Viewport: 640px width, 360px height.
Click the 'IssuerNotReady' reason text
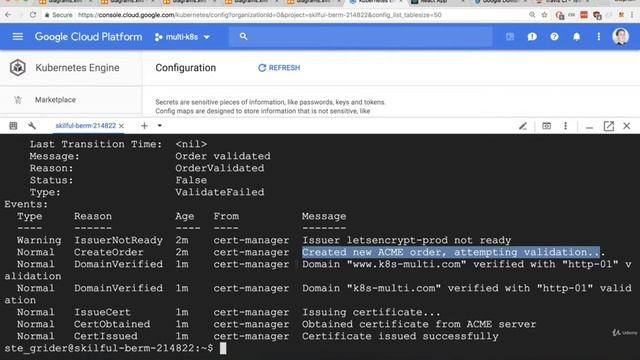pyautogui.click(x=118, y=240)
